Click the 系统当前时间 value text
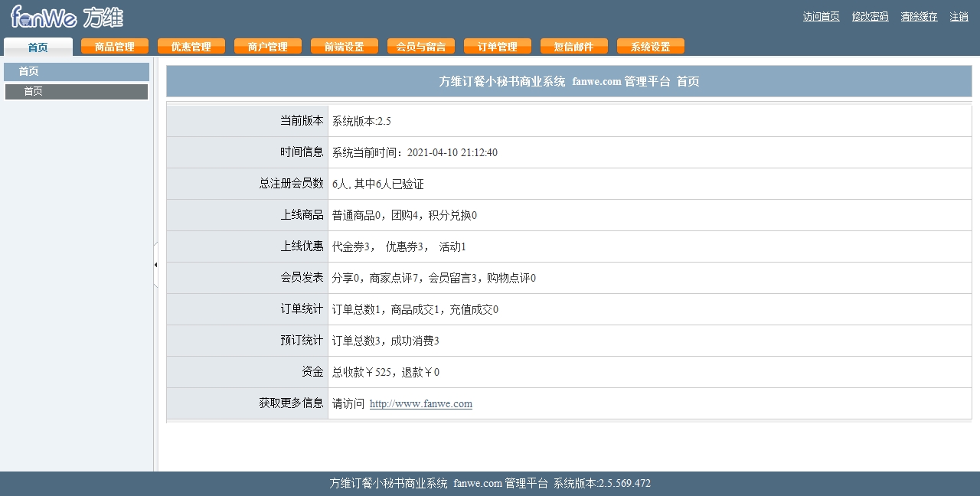Image resolution: width=980 pixels, height=496 pixels. pyautogui.click(x=415, y=152)
